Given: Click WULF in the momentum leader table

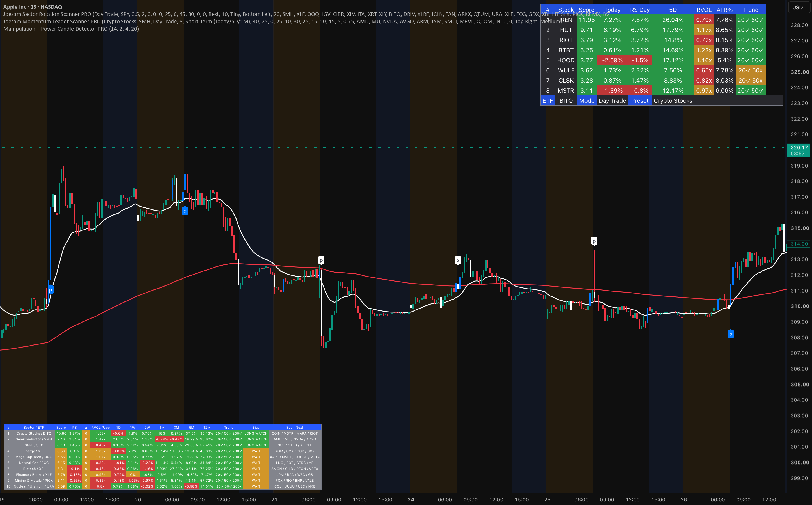Looking at the screenshot, I should tap(566, 70).
